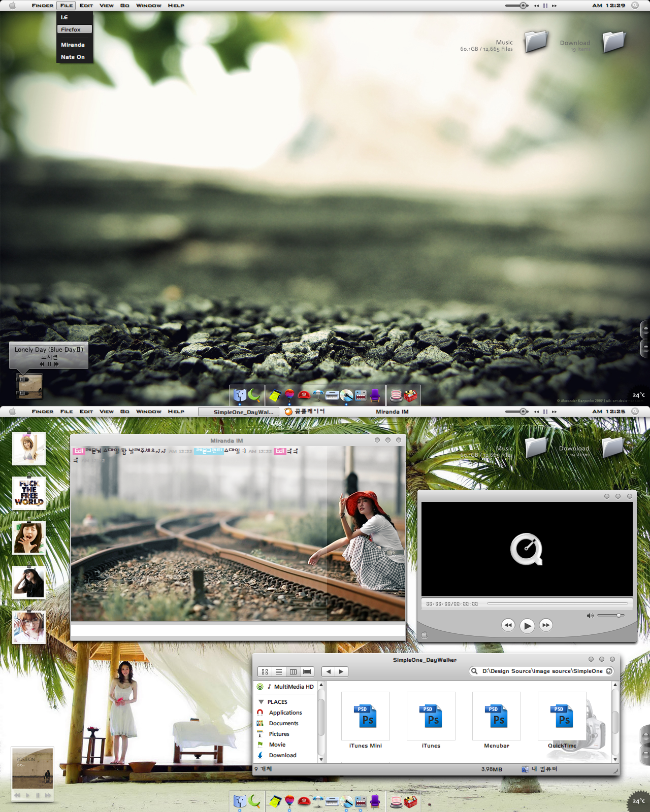650x812 pixels.
Task: Open hot air balloon icon in beach desktop dock
Action: click(x=289, y=801)
